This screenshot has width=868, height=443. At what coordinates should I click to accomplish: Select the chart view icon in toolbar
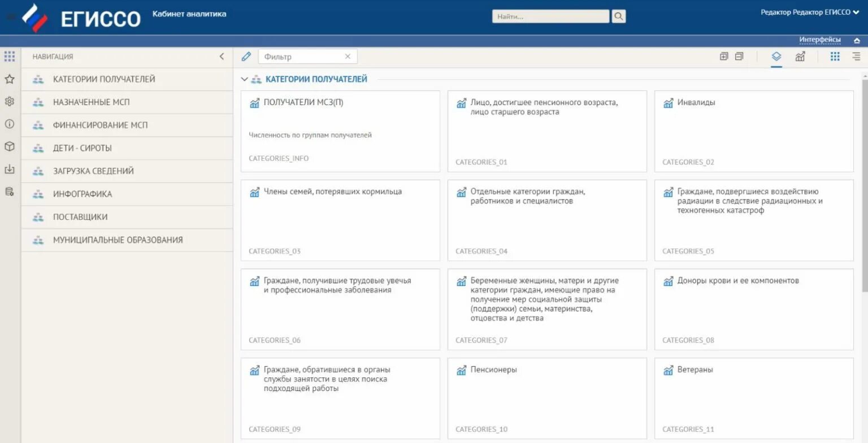800,57
